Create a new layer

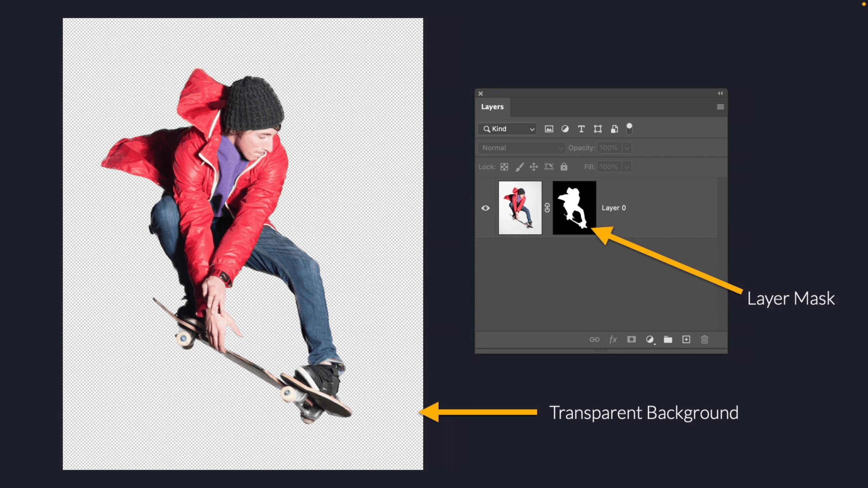(x=686, y=339)
